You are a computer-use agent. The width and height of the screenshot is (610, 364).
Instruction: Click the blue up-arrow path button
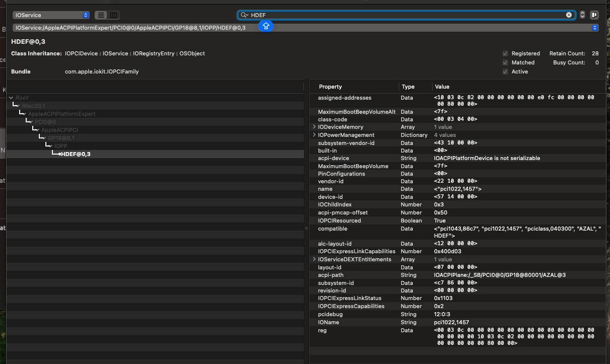click(x=266, y=26)
